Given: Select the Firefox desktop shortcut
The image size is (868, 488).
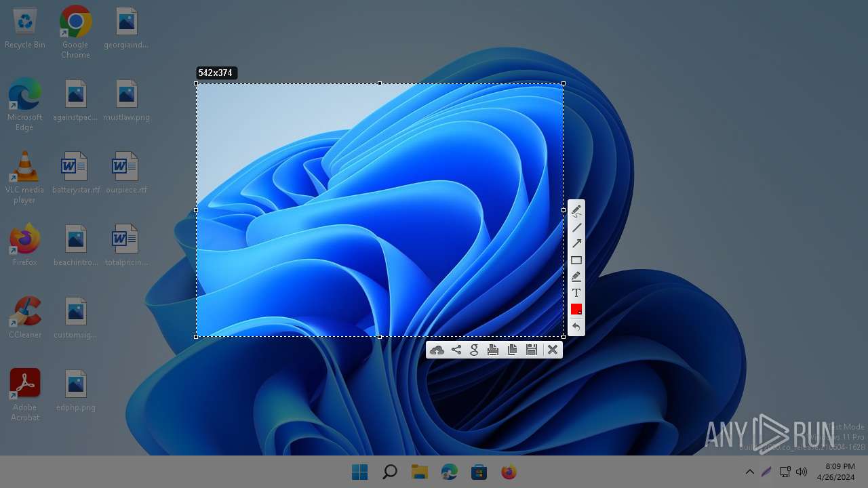Looking at the screenshot, I should (25, 245).
